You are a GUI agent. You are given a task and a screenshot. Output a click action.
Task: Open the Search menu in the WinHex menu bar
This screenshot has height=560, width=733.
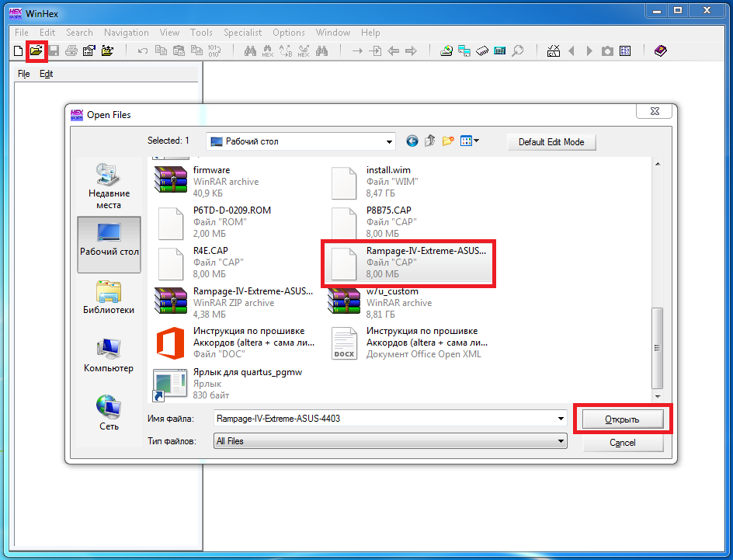(79, 33)
